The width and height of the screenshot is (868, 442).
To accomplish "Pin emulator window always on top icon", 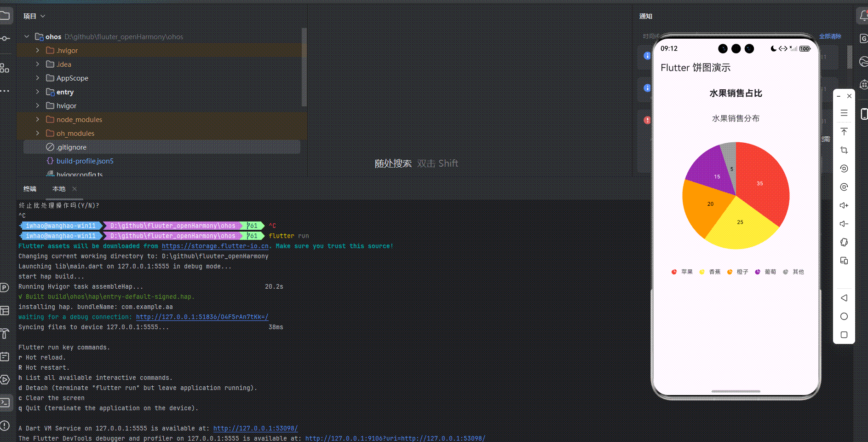I will pos(844,132).
